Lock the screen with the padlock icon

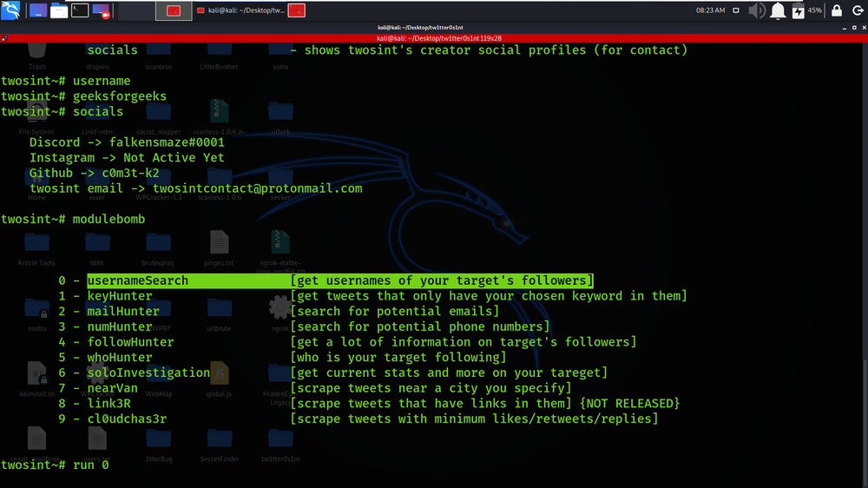[x=837, y=10]
